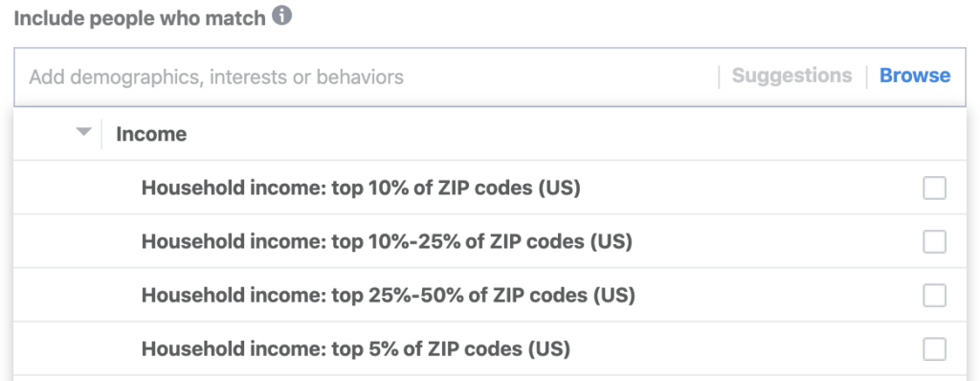Viewport: 980px width, 381px height.
Task: Fold the Income group using its arrow
Action: 84,132
